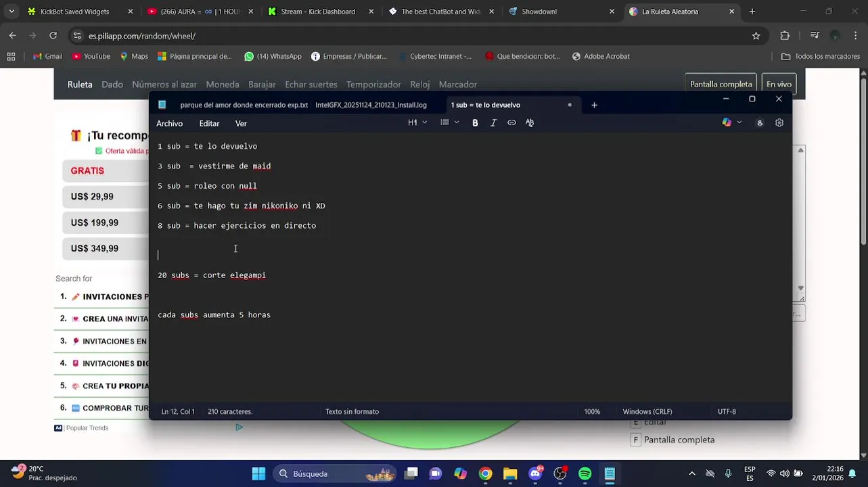The width and height of the screenshot is (868, 487).
Task: Open the Editar menu
Action: pyautogui.click(x=209, y=123)
